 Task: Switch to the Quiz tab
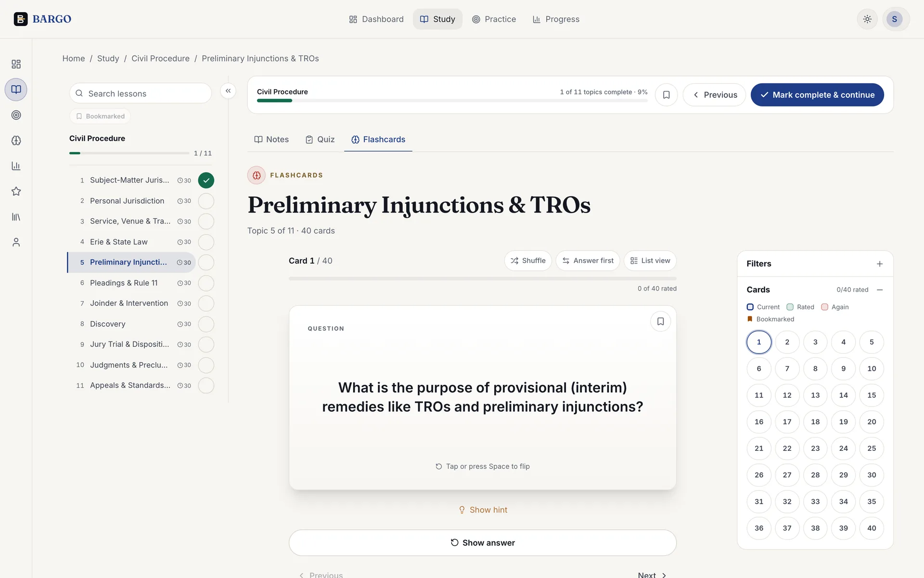coord(320,139)
